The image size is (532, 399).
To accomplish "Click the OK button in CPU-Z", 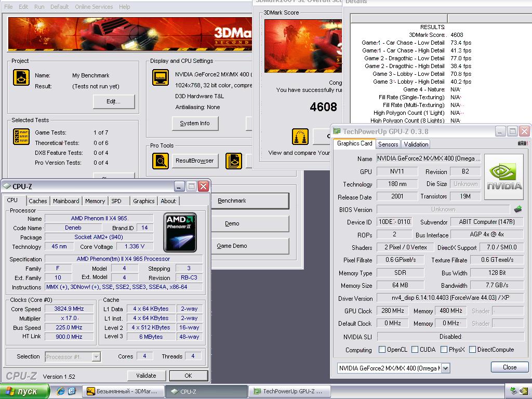I will click(188, 376).
